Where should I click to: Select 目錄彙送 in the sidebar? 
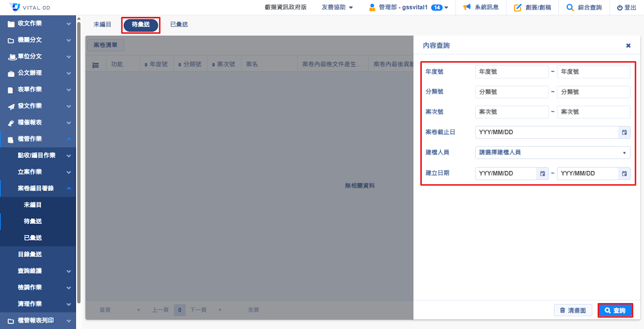(30, 254)
